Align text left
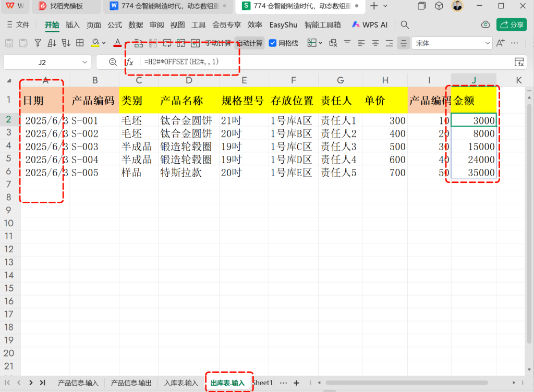The width and height of the screenshot is (534, 392). (x=361, y=43)
